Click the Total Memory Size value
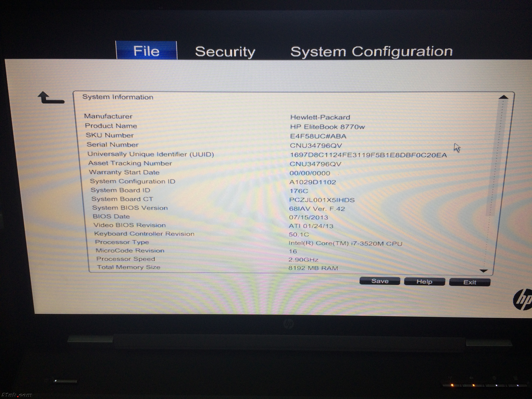Screen dimensions: 532x399 [313, 268]
